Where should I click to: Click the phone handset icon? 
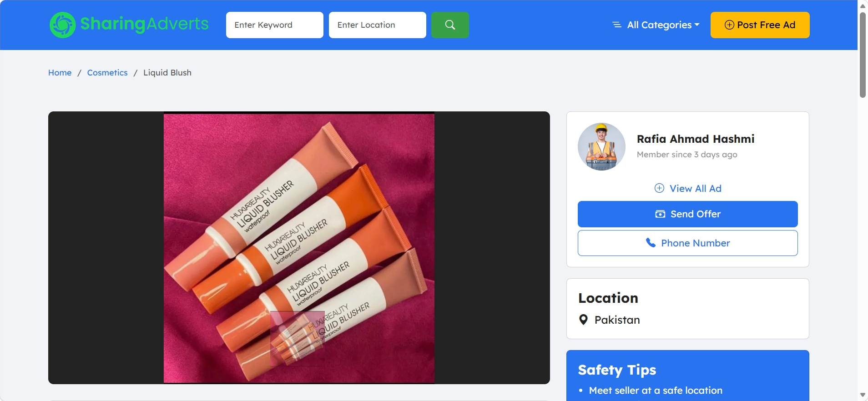pos(651,243)
